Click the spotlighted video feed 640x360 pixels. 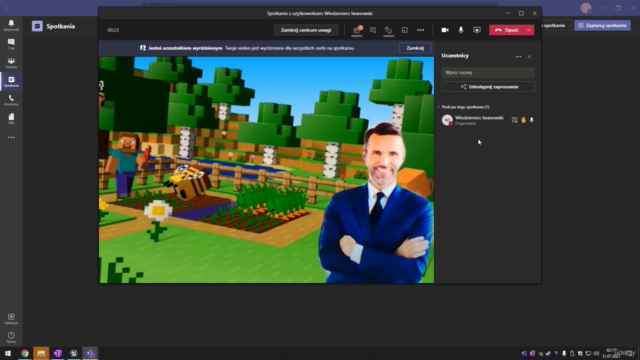point(266,169)
